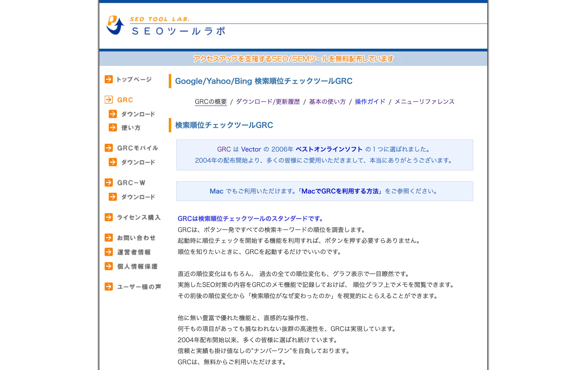
Task: Click the SEOツールラボ site title
Action: 179,31
